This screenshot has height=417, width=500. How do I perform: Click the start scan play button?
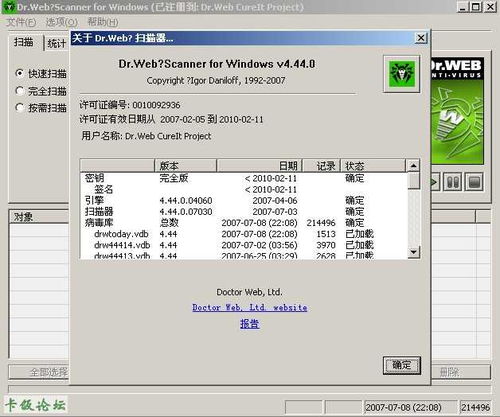coord(435,182)
